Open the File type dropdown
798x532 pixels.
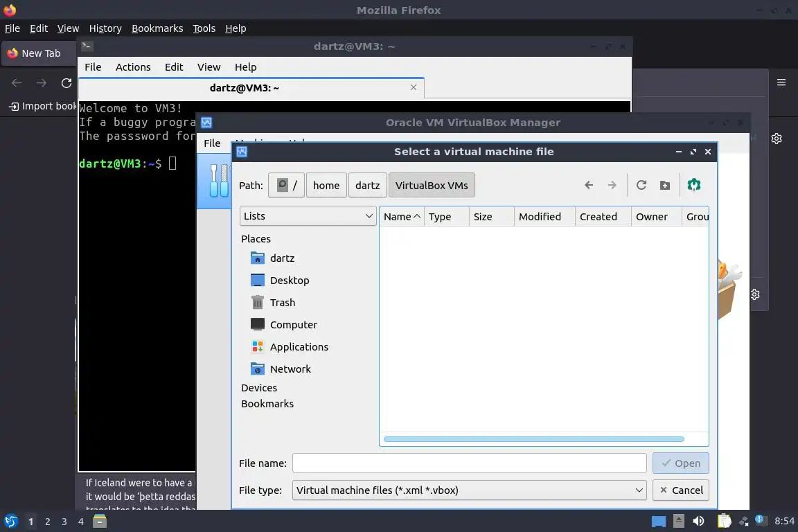[469, 490]
